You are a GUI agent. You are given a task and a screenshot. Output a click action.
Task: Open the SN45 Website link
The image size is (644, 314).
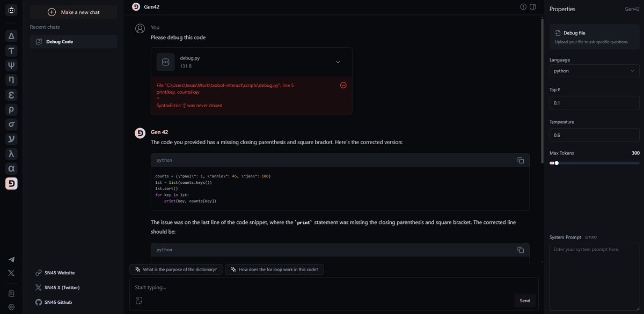55,273
